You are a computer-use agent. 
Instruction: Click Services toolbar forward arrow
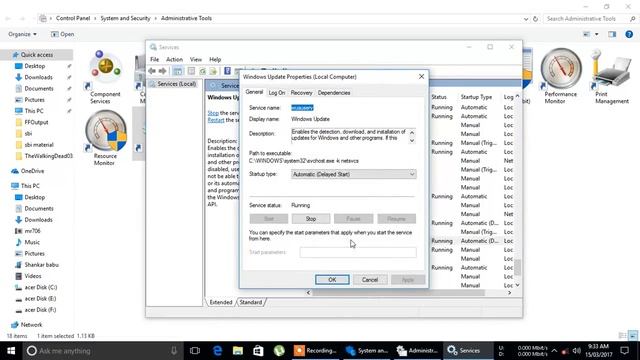162,71
